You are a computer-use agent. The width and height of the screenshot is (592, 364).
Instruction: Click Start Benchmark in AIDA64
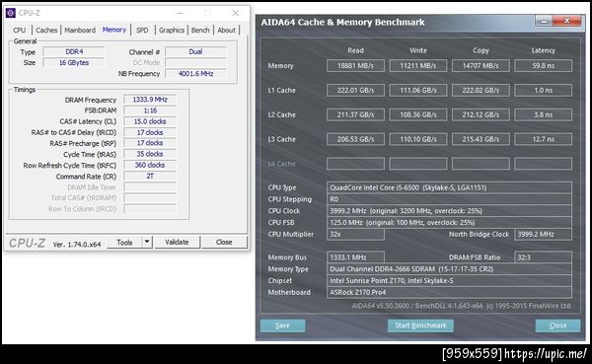click(420, 326)
